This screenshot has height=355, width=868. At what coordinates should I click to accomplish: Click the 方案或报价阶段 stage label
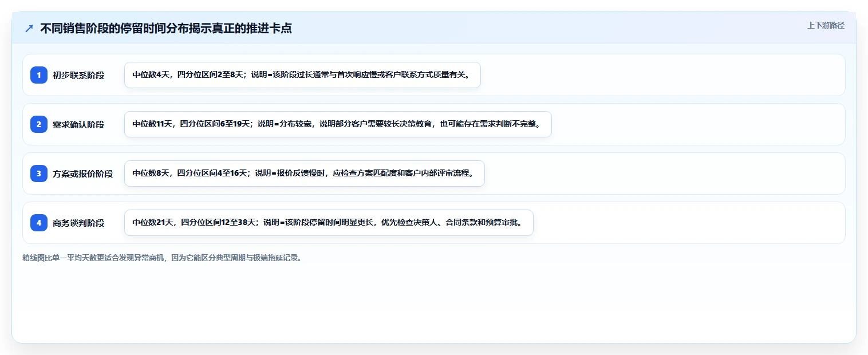tap(82, 173)
